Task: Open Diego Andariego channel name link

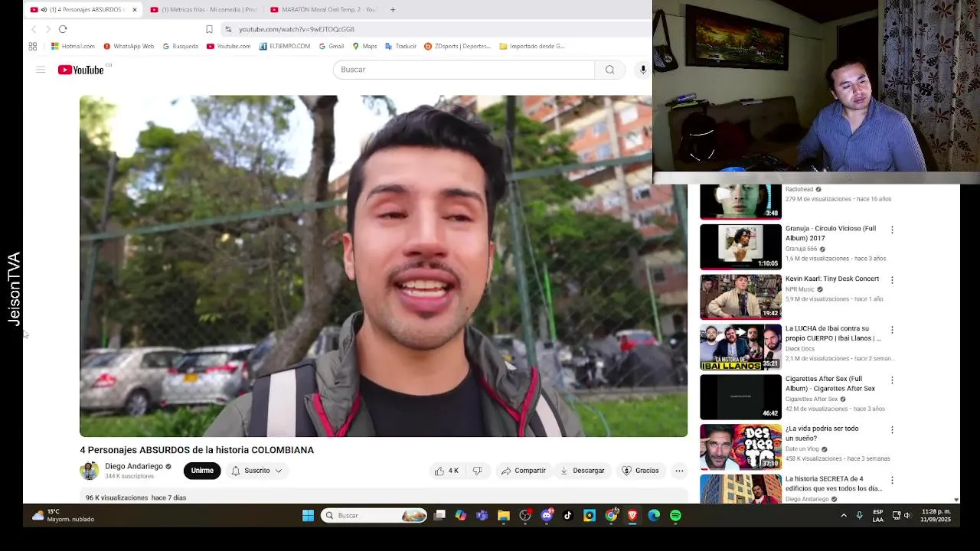Action: click(x=134, y=466)
